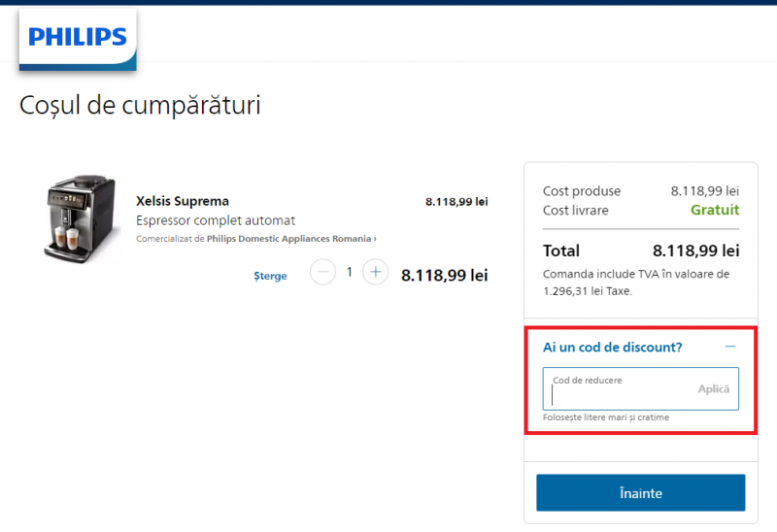The height and width of the screenshot is (532, 777).
Task: Proceed to checkout with Înainte button
Action: pyautogui.click(x=641, y=493)
